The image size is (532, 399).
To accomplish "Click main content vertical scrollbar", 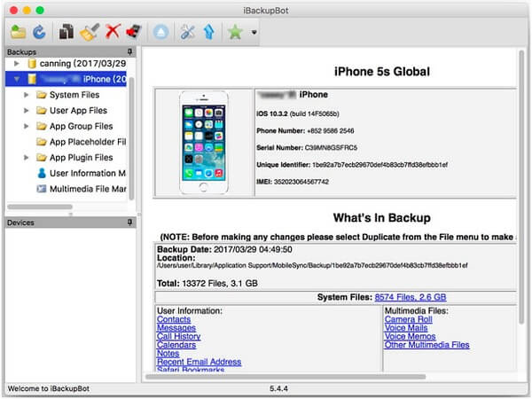I will (x=521, y=187).
